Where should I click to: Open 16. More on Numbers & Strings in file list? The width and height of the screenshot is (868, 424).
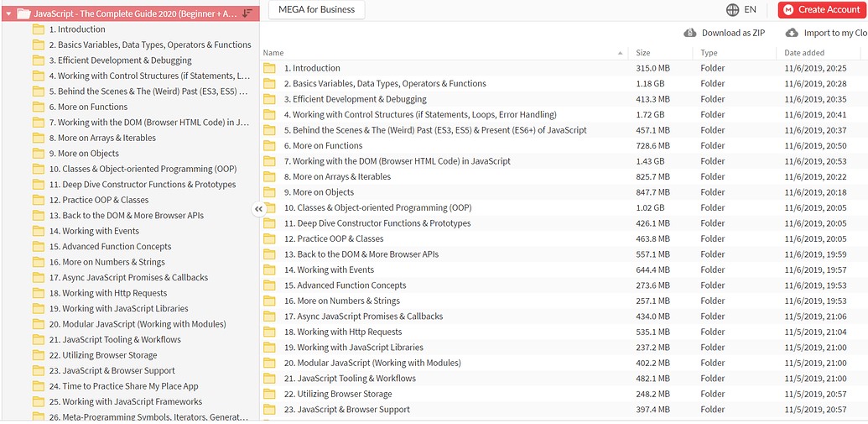pos(341,301)
